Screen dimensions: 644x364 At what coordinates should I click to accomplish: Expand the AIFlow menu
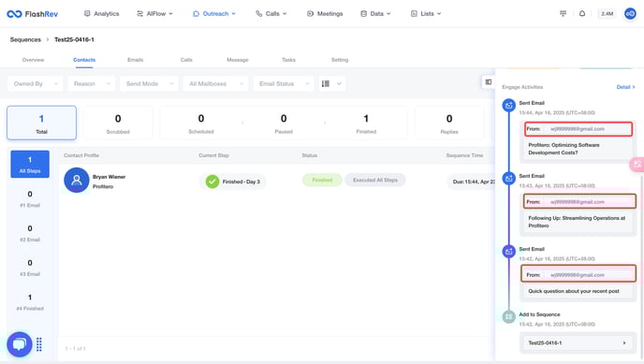(x=154, y=13)
